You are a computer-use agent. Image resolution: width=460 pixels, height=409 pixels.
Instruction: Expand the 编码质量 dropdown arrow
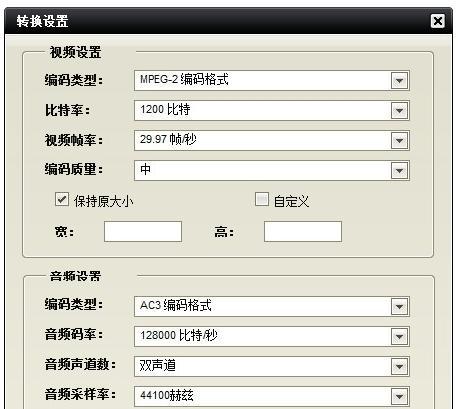[399, 171]
